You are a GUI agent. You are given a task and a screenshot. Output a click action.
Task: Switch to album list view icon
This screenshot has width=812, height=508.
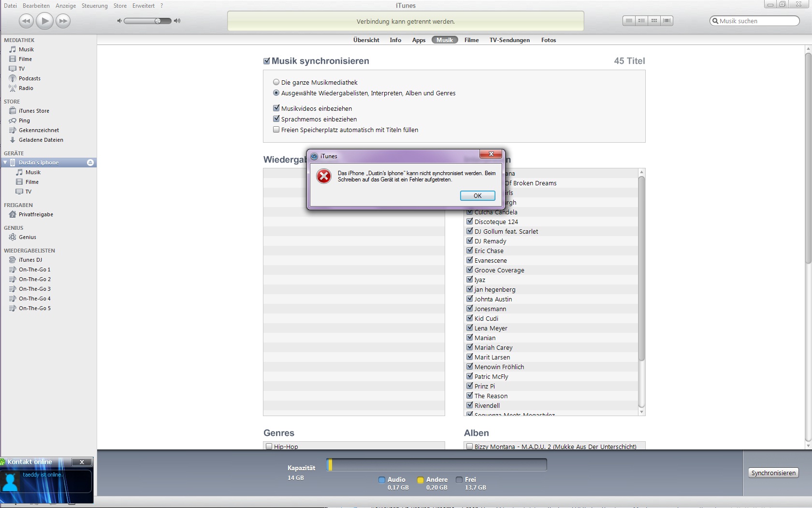coord(641,21)
